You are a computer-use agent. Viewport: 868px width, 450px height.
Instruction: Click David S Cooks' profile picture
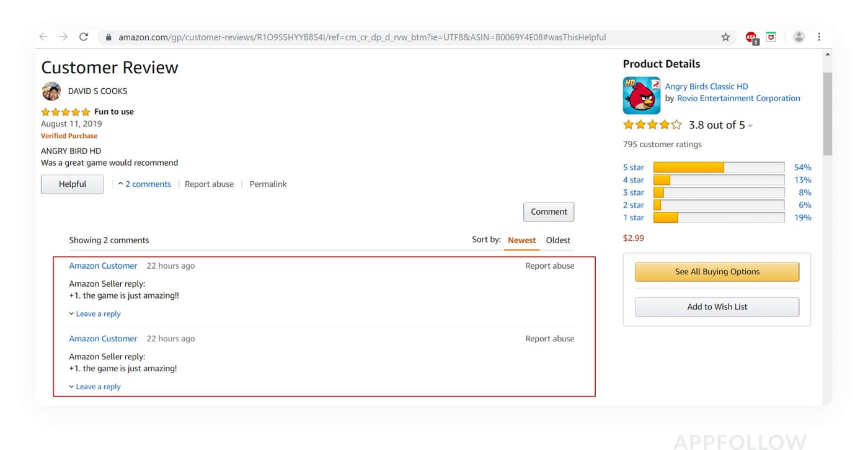click(51, 91)
